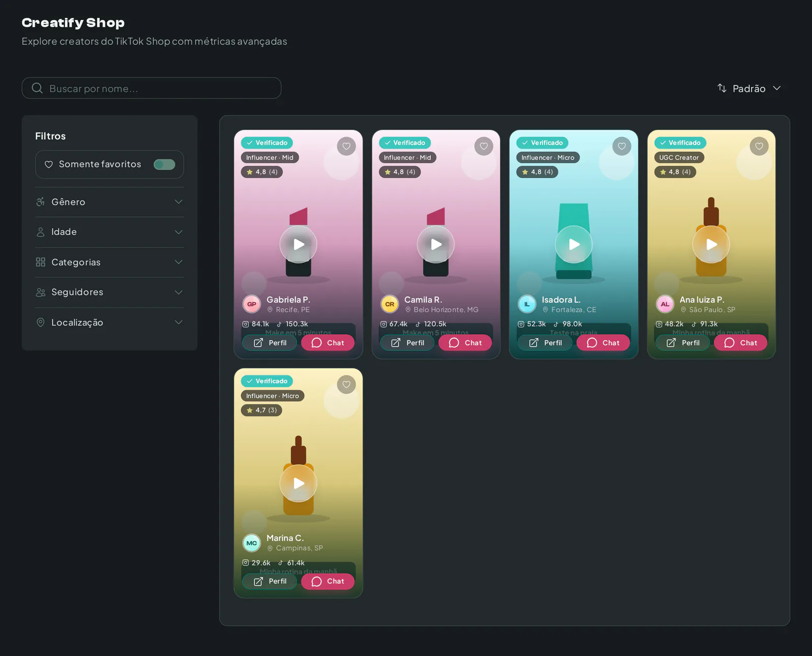Start Chat with Camila R.
Screen dimensions: 812x656
tap(465, 343)
